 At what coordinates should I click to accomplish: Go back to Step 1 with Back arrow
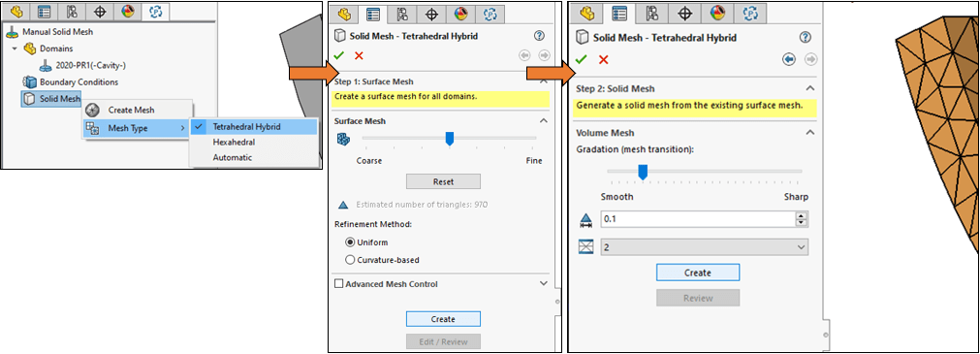click(789, 59)
